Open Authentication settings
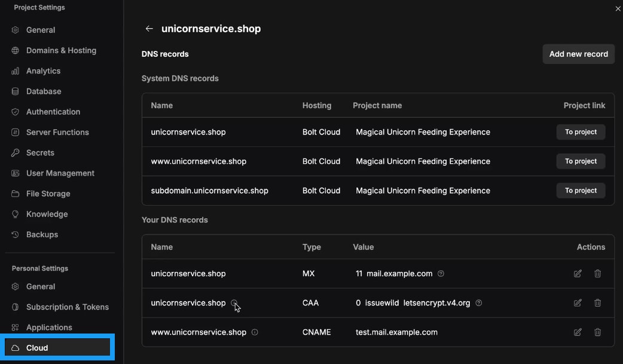Viewport: 623px width, 364px height. [53, 111]
